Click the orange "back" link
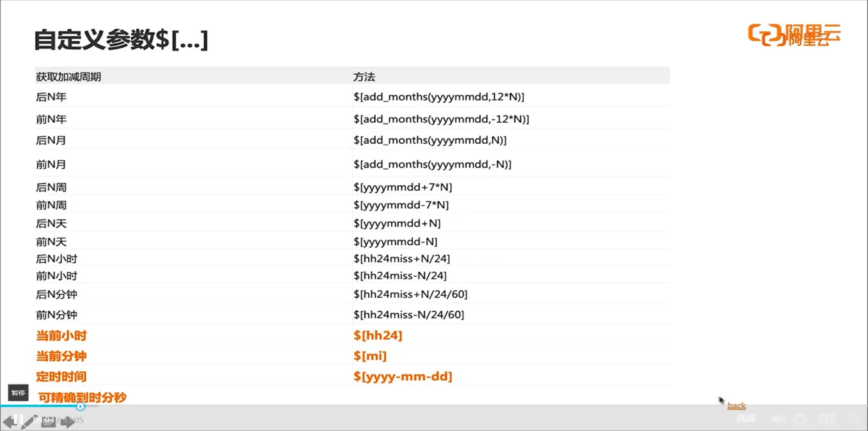Screen dimensions: 868x431 point(737,406)
